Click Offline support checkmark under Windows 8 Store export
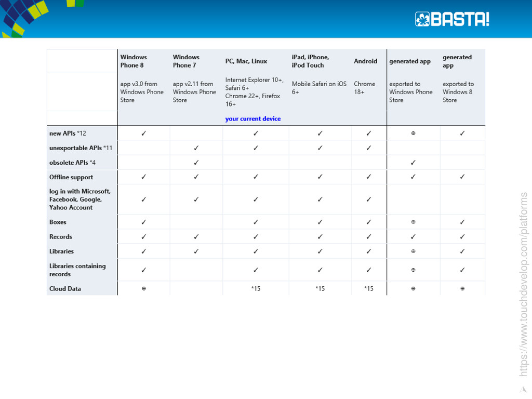Image resolution: width=532 pixels, height=399 pixels. coord(462,177)
